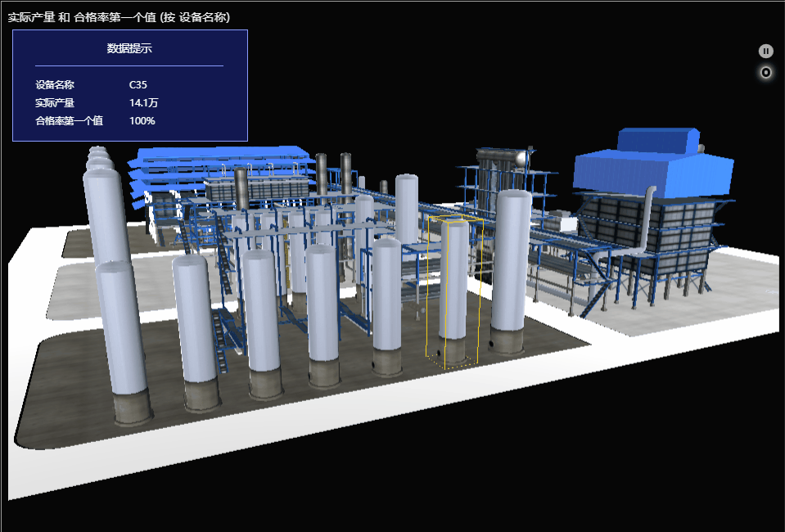Click the chart title 实际产量 和 合格率第一个值
785x532 pixels.
click(x=119, y=17)
